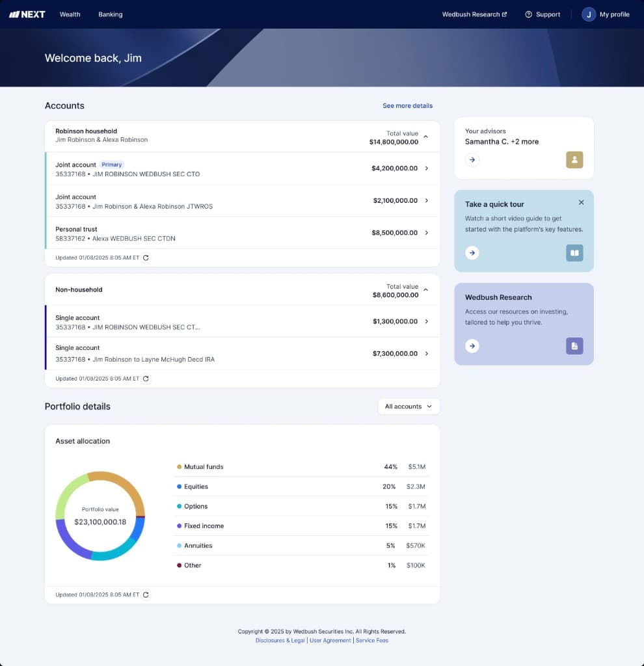This screenshot has height=666, width=644.
Task: Click the Equities $2.3M value
Action: 416,486
